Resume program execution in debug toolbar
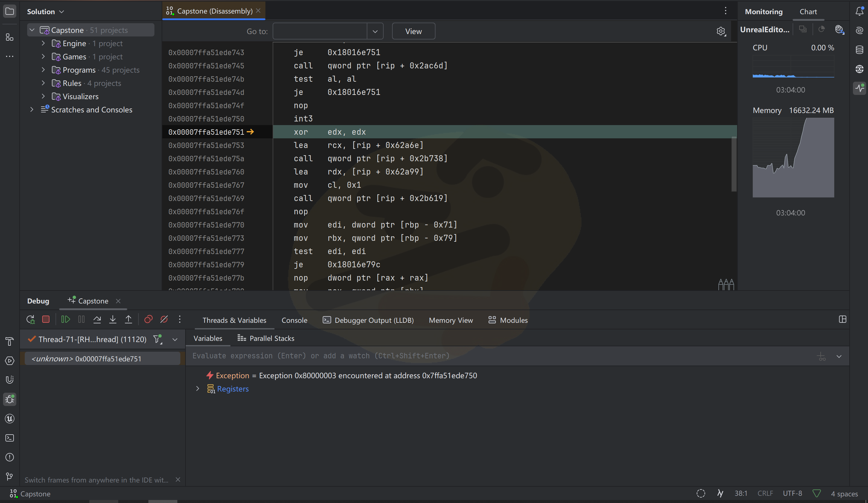The height and width of the screenshot is (503, 868). 65,319
